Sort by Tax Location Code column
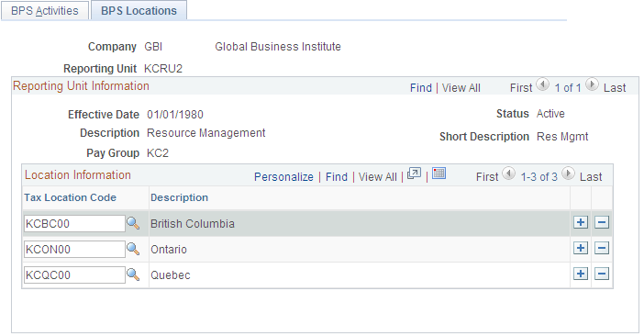 (x=71, y=197)
